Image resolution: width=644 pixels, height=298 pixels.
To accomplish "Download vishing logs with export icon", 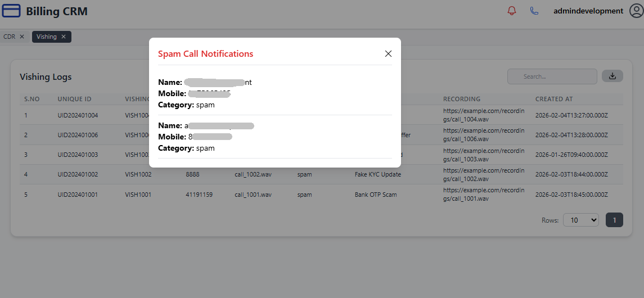I will point(613,76).
